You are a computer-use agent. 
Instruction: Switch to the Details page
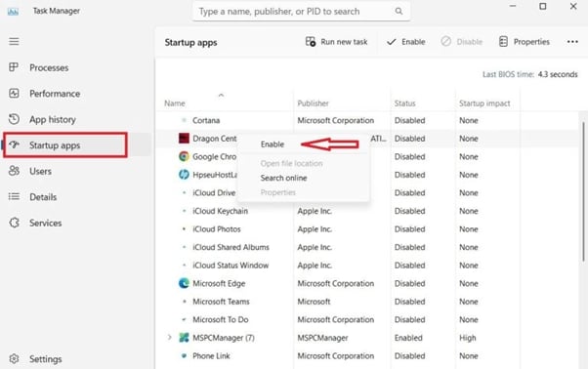point(43,197)
